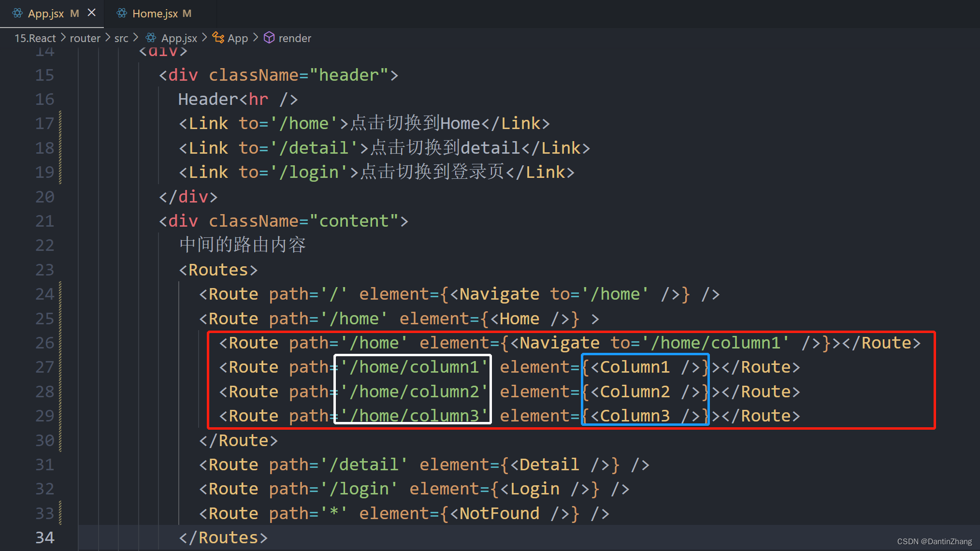
Task: Click the <Column1 /> element
Action: point(645,367)
